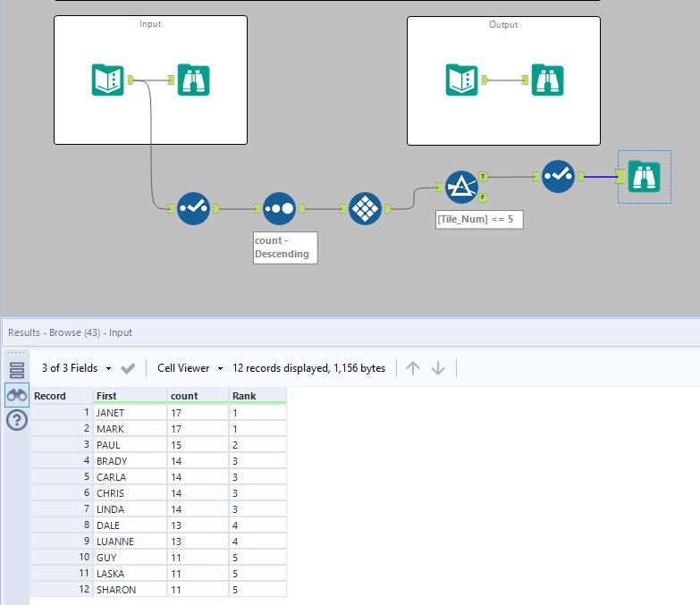Viewport: 700px width, 605px height.
Task: Select the Tile tool on the canvas
Action: [365, 208]
